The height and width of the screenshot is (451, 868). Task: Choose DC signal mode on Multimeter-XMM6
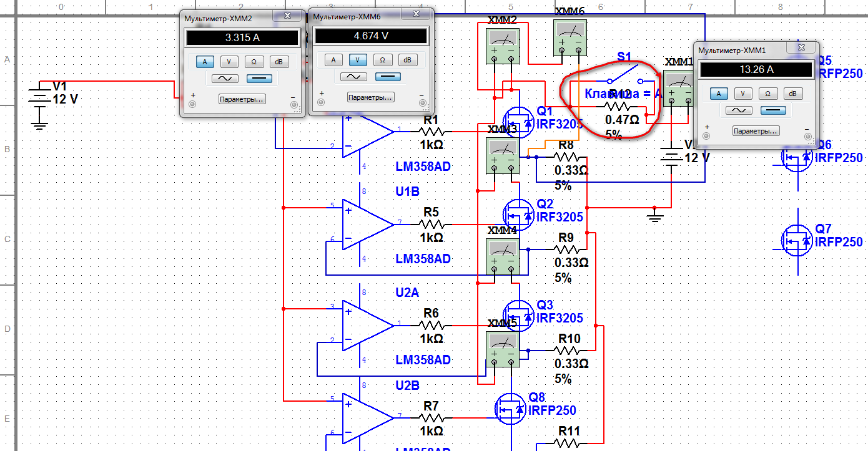[x=388, y=77]
